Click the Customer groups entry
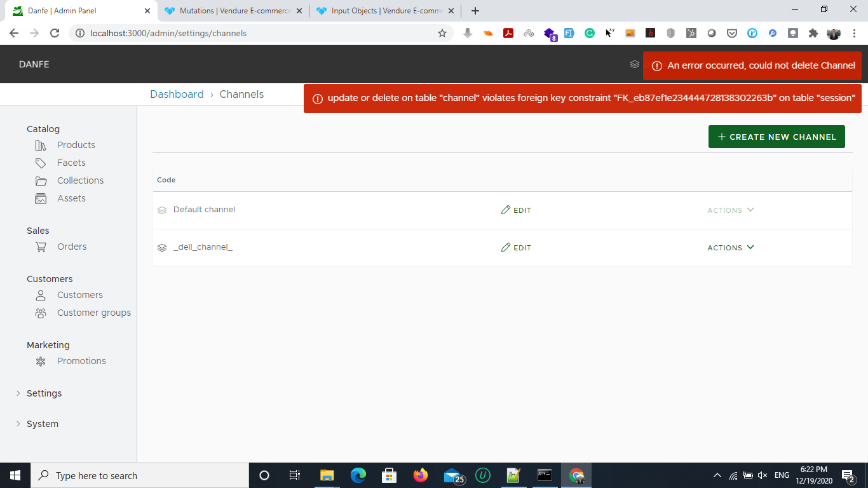The width and height of the screenshot is (868, 488). [x=94, y=313]
